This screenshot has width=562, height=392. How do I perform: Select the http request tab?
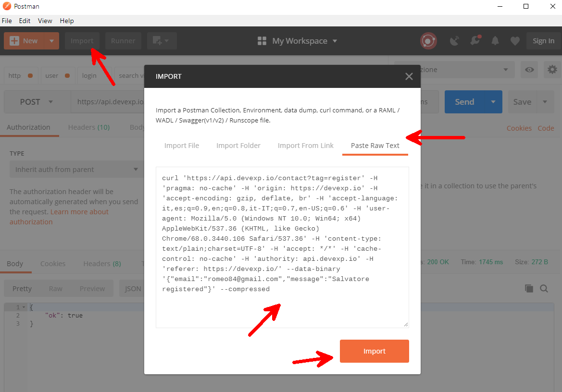coord(21,75)
